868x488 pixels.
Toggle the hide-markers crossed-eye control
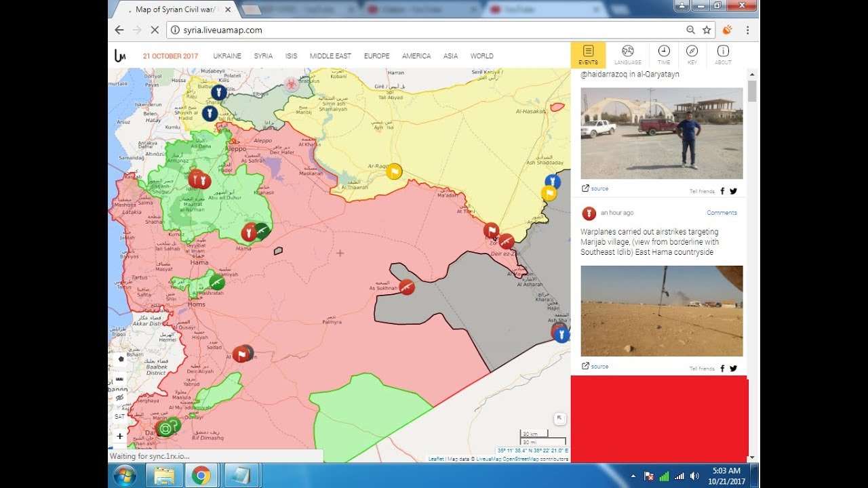(x=121, y=398)
